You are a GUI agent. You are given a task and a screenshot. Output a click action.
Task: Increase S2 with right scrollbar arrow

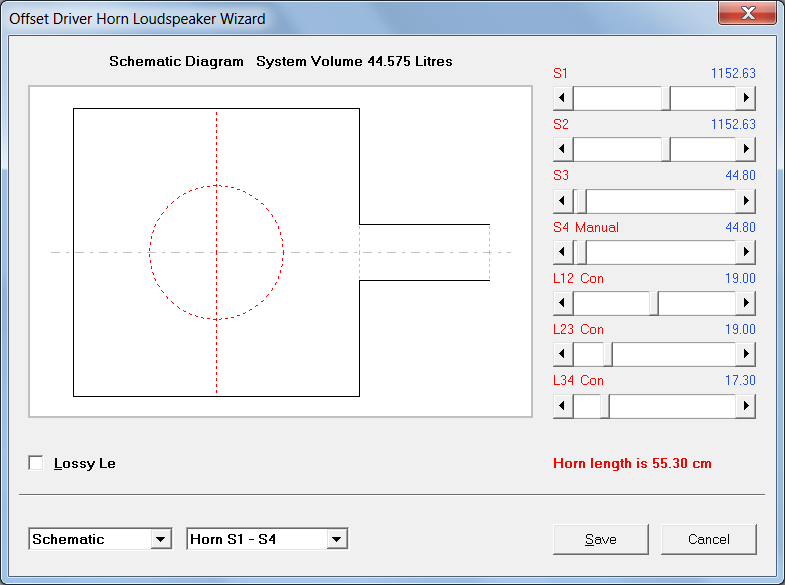click(745, 149)
